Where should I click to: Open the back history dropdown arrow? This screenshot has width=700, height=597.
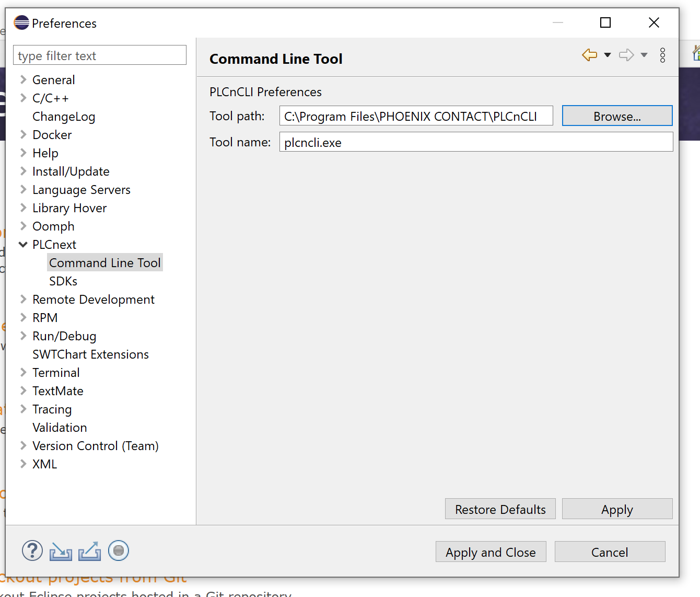pos(608,55)
